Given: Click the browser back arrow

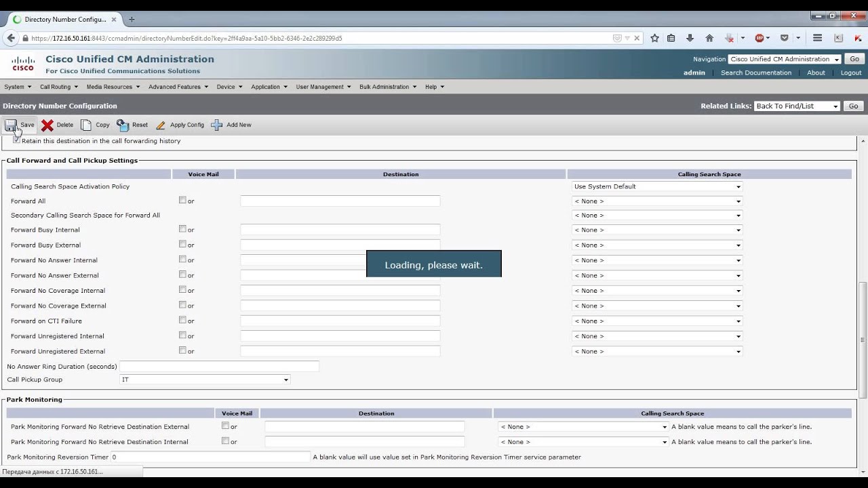Looking at the screenshot, I should [x=11, y=38].
